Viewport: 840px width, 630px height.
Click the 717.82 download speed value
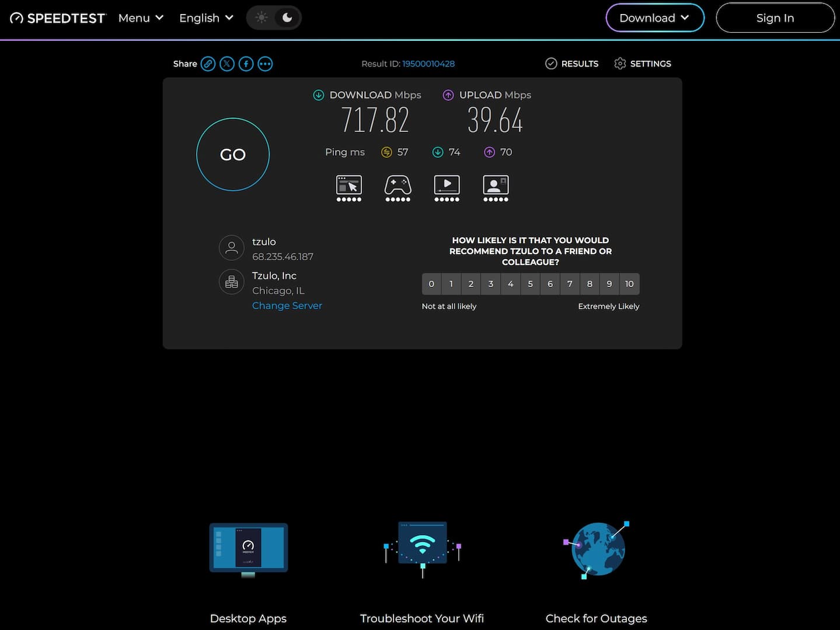[x=375, y=120]
